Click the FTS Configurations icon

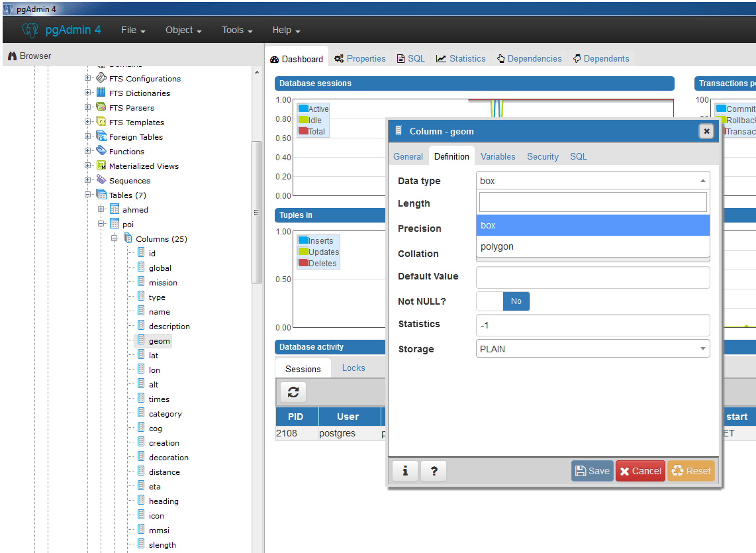coord(101,77)
